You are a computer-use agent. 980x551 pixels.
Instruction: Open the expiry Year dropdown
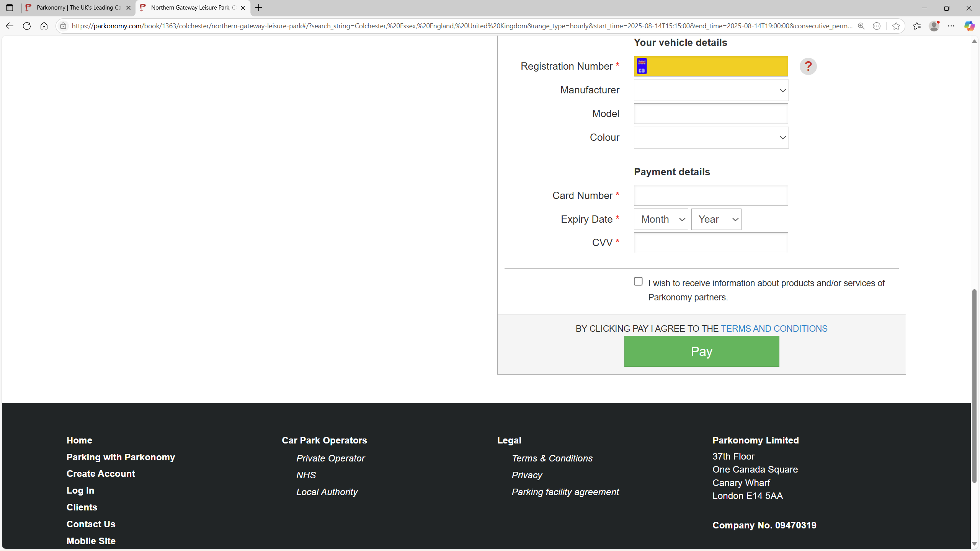tap(716, 219)
